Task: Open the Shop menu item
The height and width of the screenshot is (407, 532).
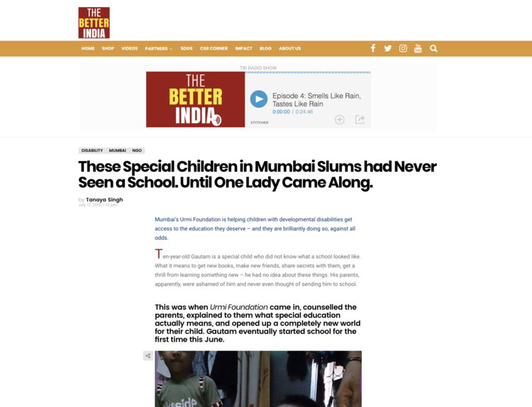Action: click(108, 48)
